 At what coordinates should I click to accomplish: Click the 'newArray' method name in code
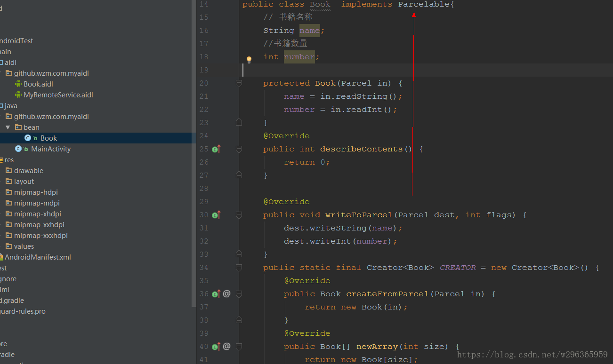point(377,347)
